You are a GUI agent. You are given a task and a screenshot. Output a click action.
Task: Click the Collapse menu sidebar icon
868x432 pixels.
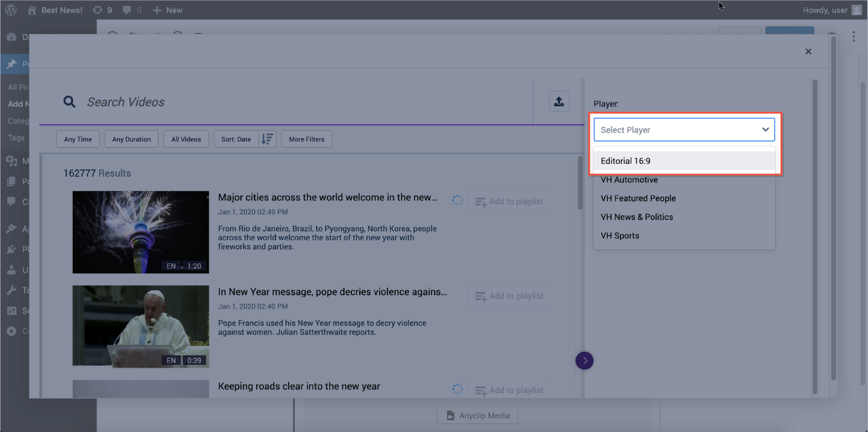[11, 331]
